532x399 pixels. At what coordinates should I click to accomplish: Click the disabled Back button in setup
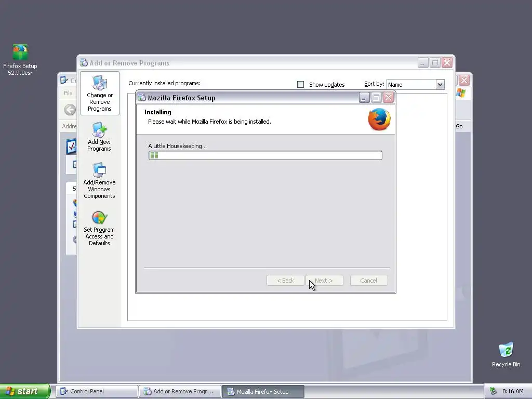pyautogui.click(x=285, y=281)
